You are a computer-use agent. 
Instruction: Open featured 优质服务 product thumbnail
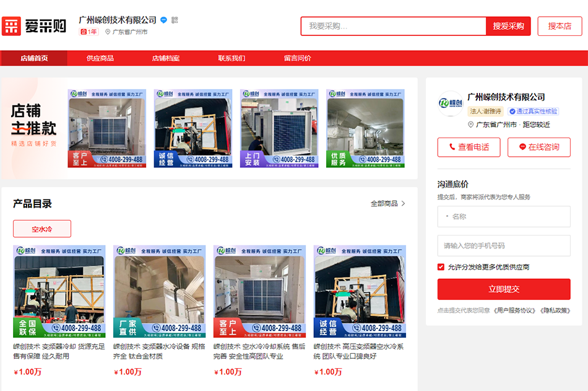tap(365, 128)
